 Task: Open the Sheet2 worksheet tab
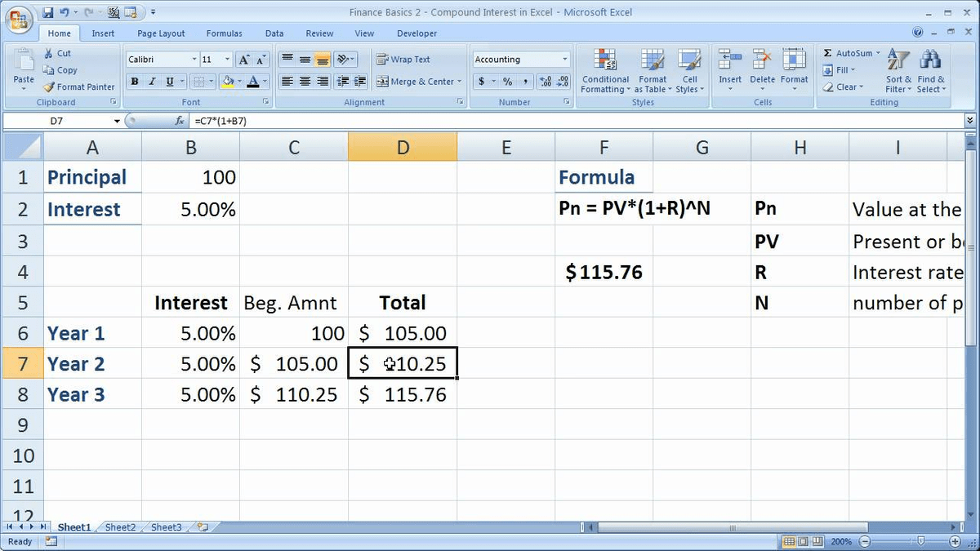click(119, 527)
